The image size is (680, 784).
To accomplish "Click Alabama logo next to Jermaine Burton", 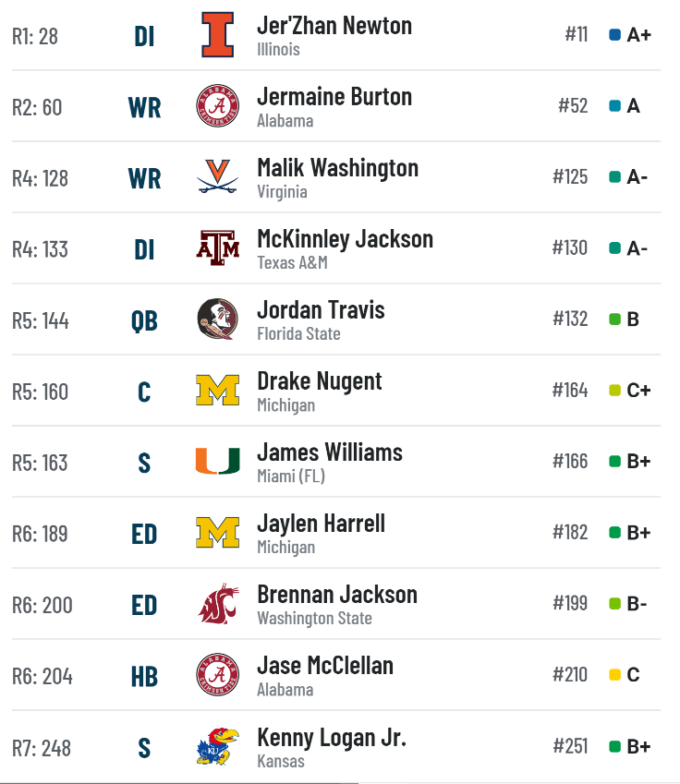I will click(217, 105).
